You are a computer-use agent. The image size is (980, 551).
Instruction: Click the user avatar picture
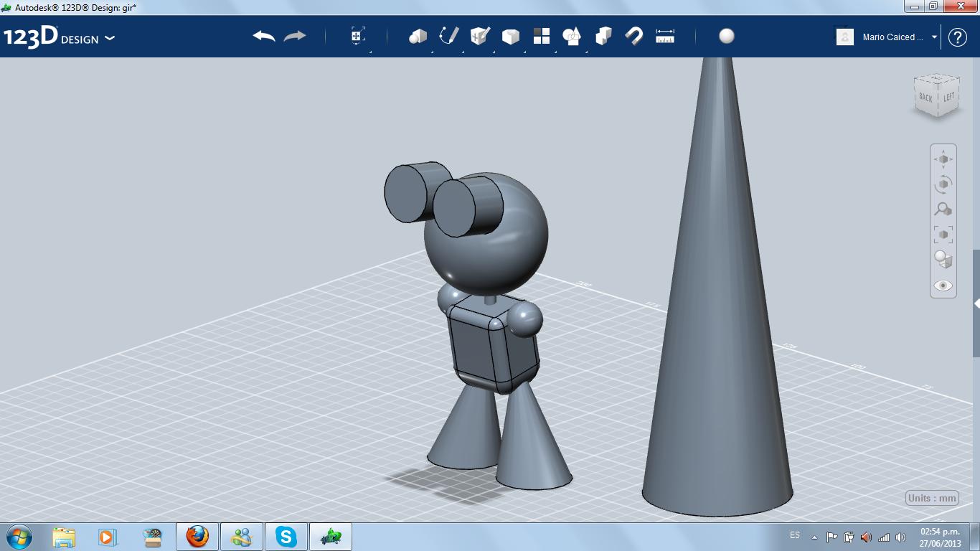coord(845,37)
